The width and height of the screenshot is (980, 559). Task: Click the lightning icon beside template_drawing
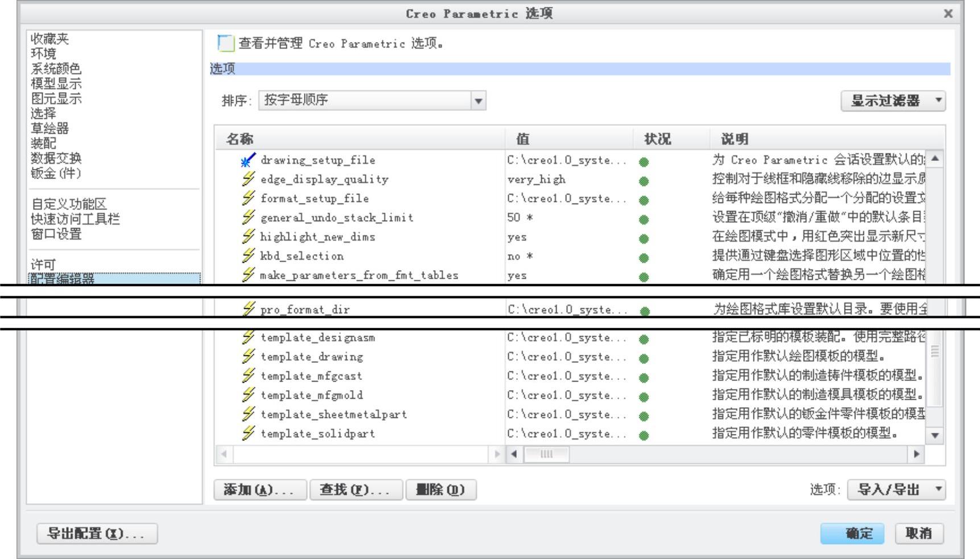[x=248, y=357]
